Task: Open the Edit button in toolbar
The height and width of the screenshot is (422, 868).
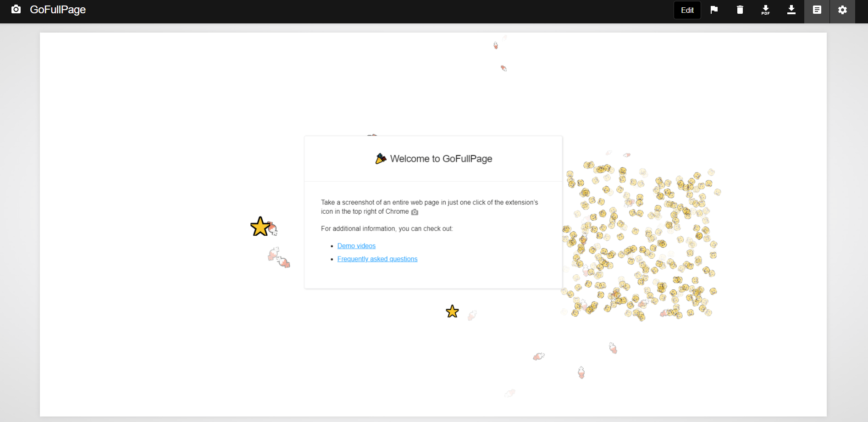Action: pyautogui.click(x=687, y=10)
